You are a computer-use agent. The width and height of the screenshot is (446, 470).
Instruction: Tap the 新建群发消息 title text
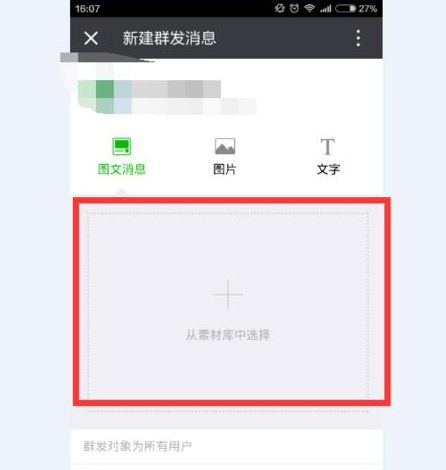click(x=169, y=38)
